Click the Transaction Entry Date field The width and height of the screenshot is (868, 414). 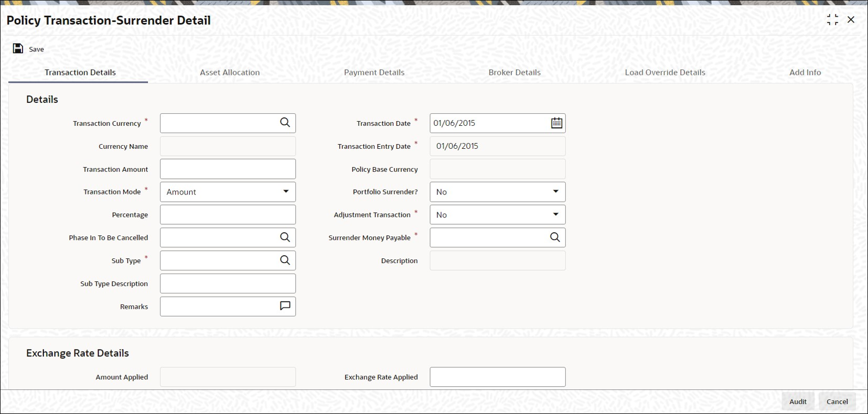point(497,146)
